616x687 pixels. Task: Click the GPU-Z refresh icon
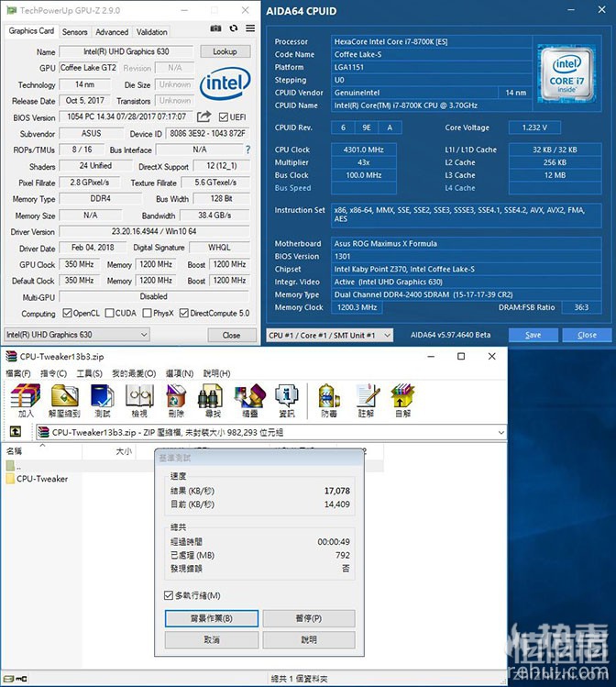[234, 28]
